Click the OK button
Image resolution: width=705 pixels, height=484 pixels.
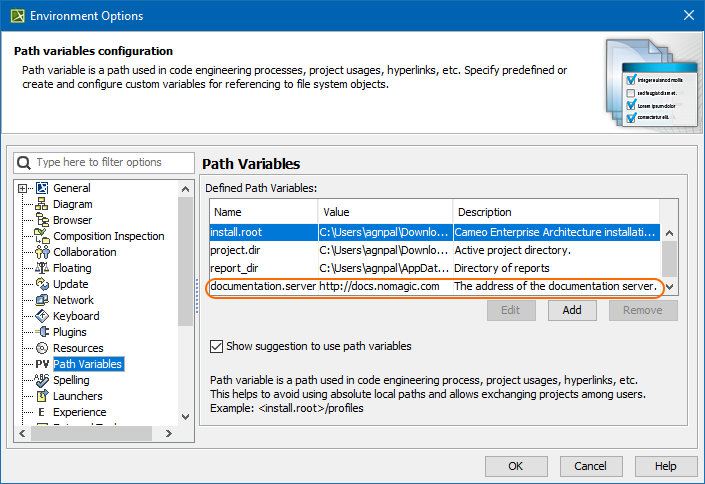point(515,466)
